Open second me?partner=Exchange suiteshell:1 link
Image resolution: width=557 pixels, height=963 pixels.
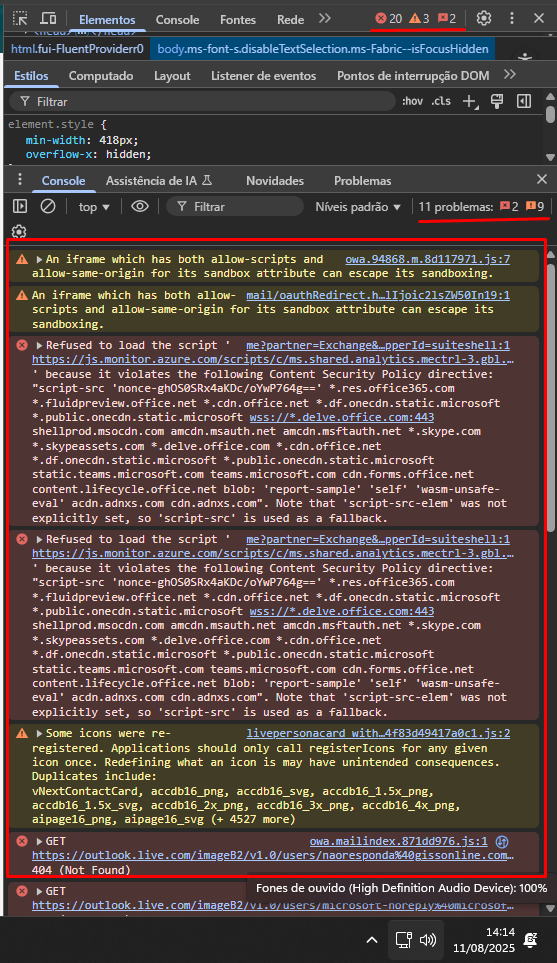378,539
